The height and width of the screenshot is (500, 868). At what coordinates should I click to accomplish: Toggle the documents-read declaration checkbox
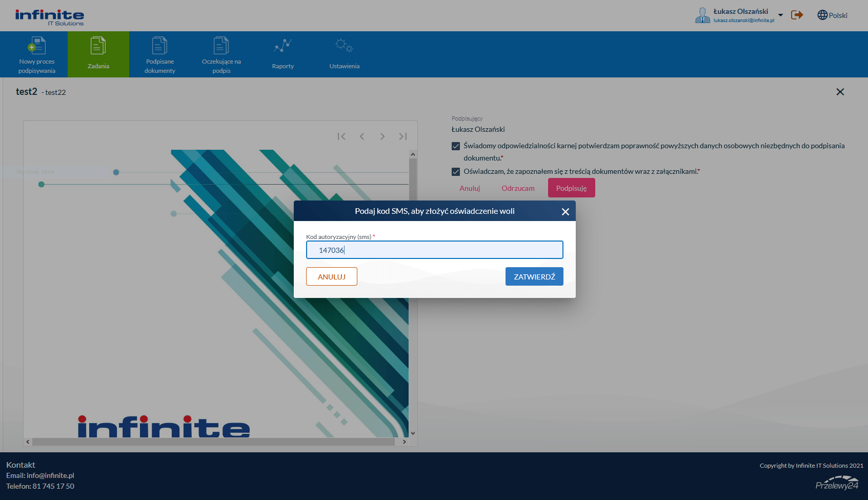click(x=456, y=172)
